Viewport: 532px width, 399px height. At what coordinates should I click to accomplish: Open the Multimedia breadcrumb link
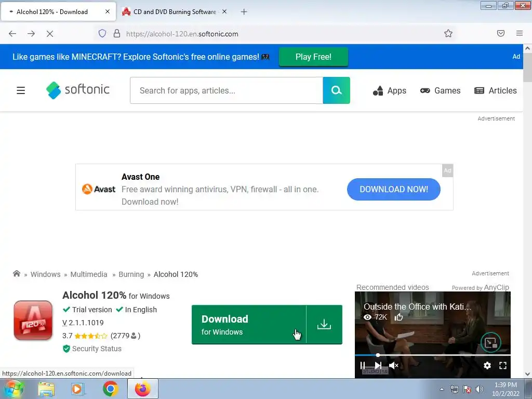pyautogui.click(x=88, y=274)
